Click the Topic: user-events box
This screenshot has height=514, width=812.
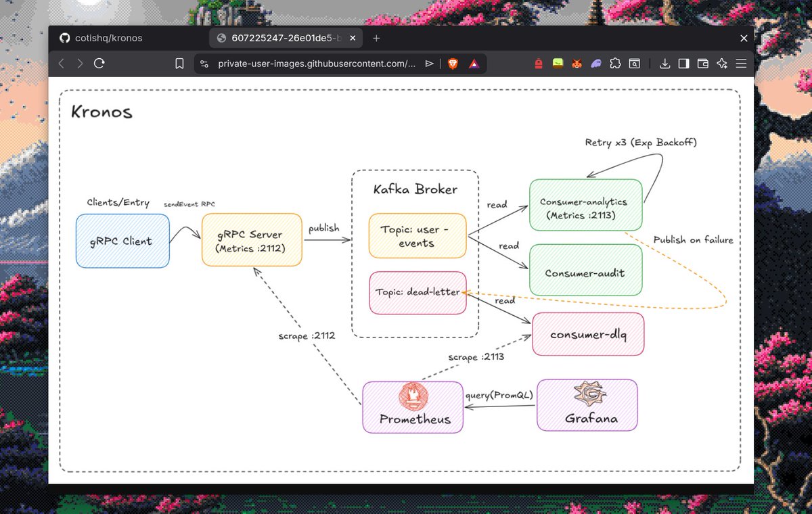418,236
